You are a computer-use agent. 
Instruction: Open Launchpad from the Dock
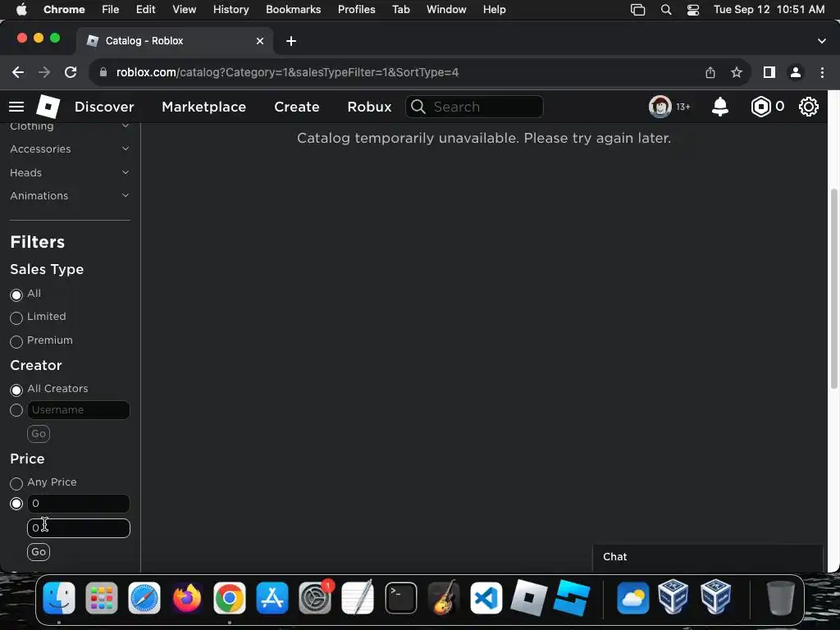101,598
